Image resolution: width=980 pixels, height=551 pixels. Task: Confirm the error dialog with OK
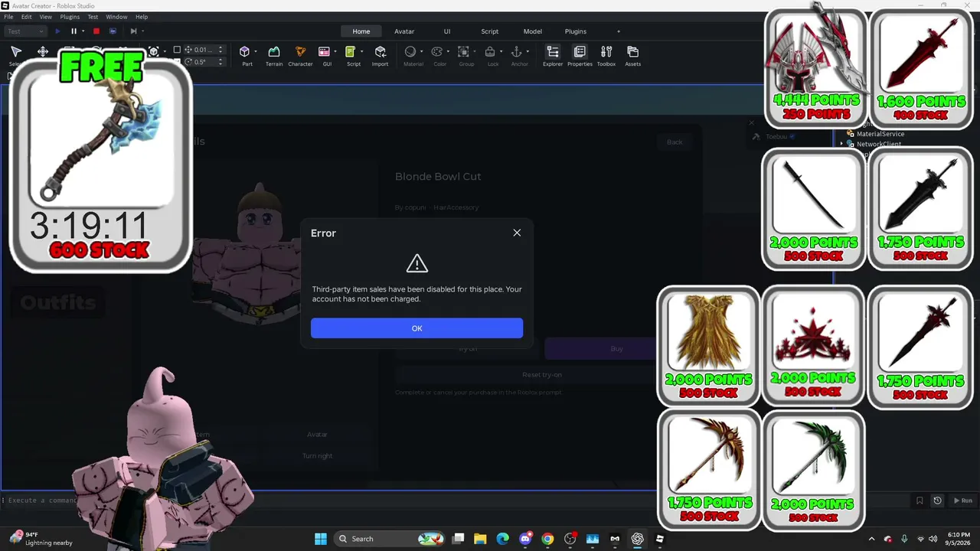(x=416, y=328)
